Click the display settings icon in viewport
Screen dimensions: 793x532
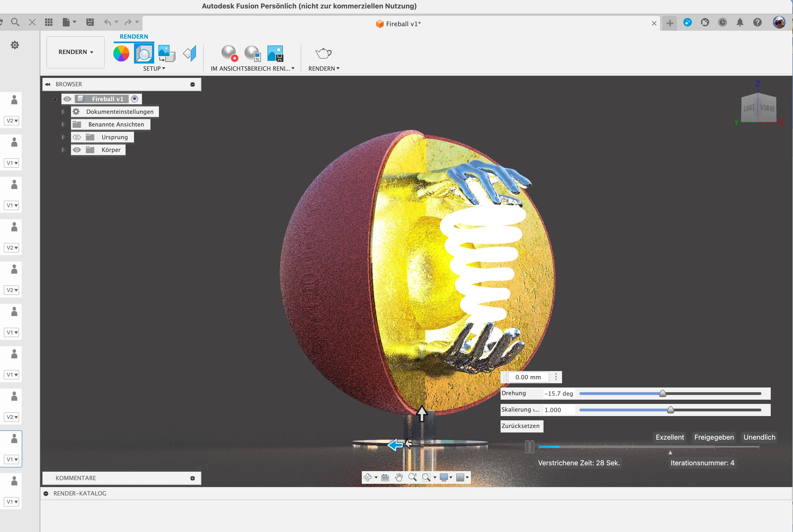445,477
